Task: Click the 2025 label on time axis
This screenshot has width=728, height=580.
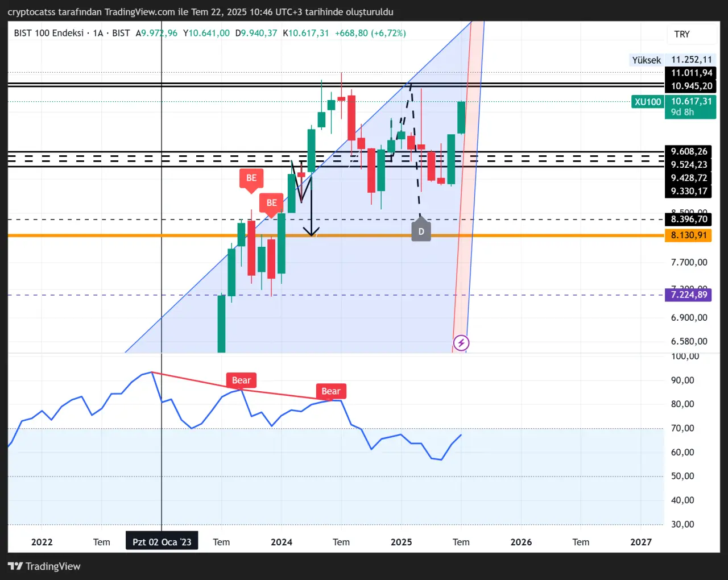Action: [401, 542]
